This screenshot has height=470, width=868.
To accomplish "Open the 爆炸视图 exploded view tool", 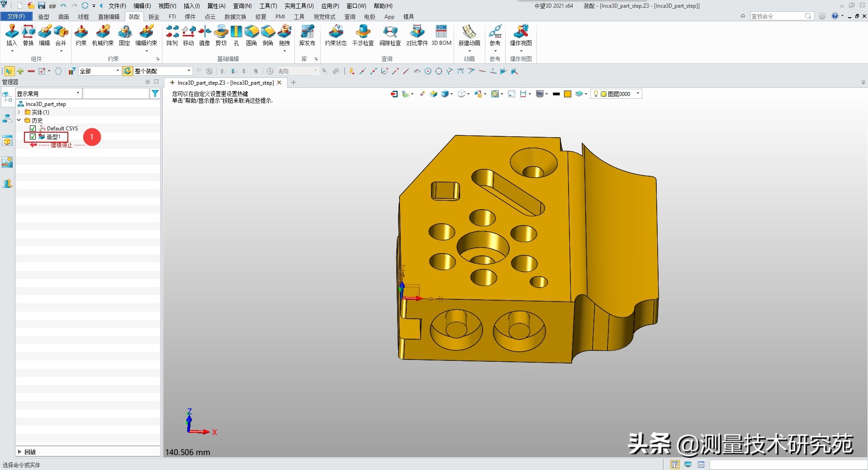I will (x=521, y=35).
